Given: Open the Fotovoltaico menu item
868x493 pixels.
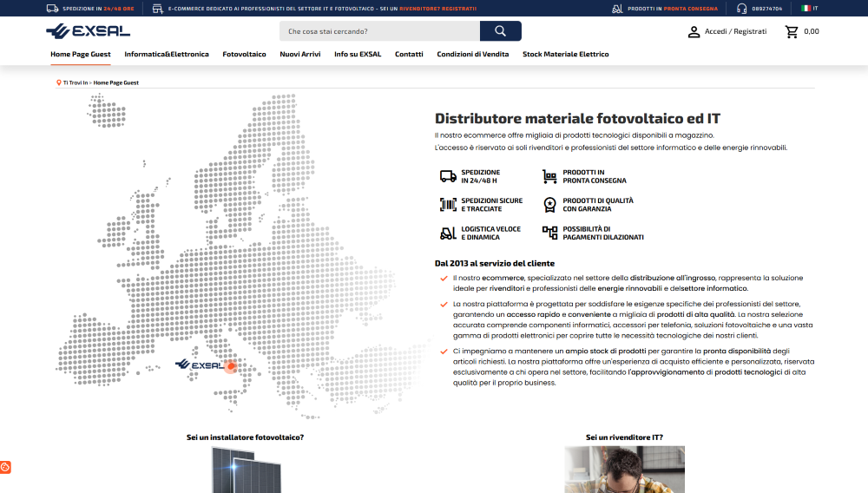Looking at the screenshot, I should coord(244,54).
